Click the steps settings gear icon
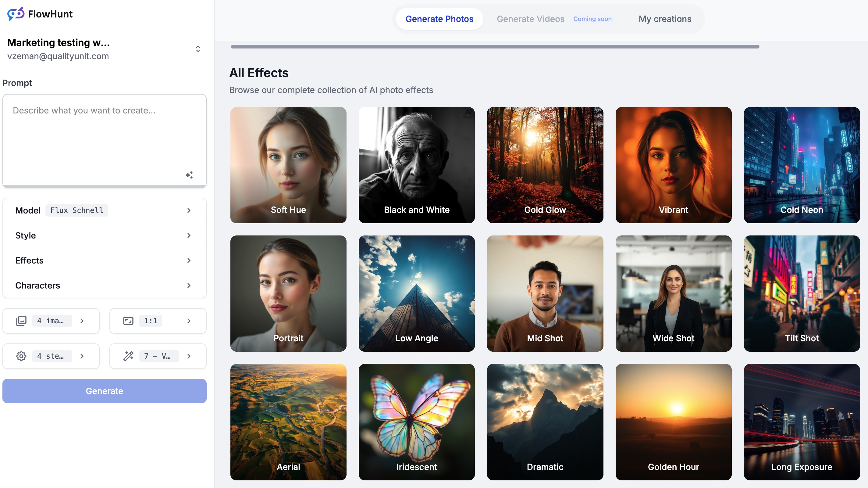The height and width of the screenshot is (488, 868). (21, 356)
